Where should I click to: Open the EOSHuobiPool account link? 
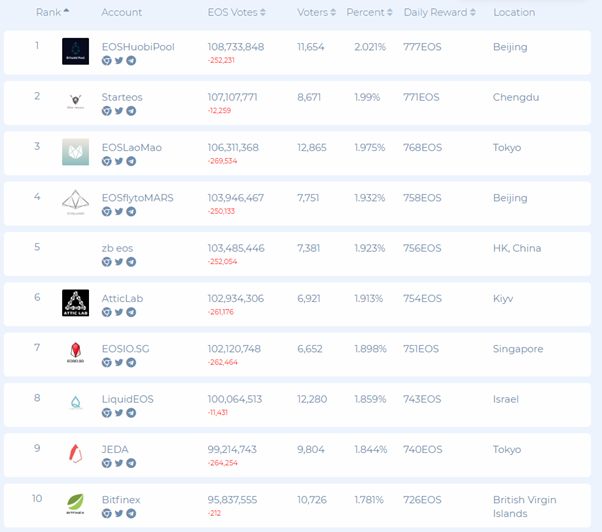[138, 47]
